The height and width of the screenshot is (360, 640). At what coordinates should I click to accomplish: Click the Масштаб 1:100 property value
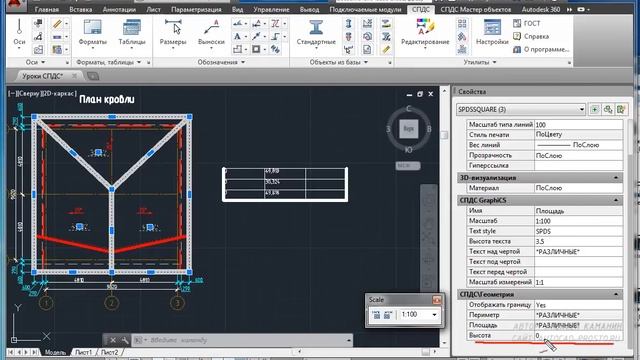pyautogui.click(x=578, y=221)
